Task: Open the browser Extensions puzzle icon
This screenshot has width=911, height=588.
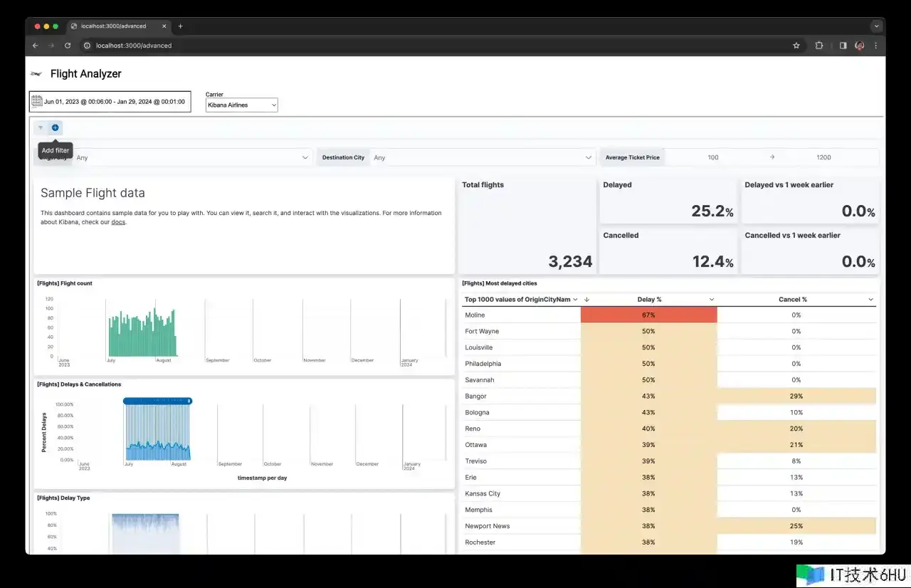Action: 819,46
